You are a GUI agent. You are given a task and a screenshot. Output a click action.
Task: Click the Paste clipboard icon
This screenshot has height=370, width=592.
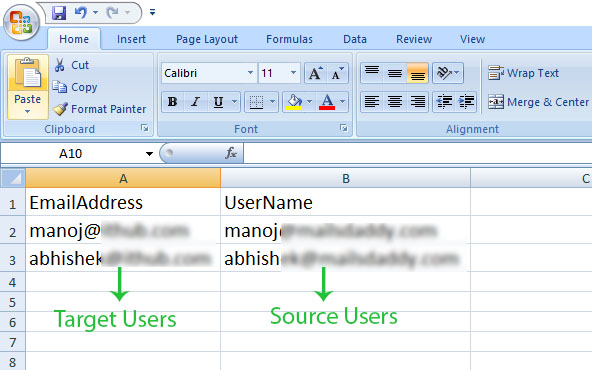(28, 73)
